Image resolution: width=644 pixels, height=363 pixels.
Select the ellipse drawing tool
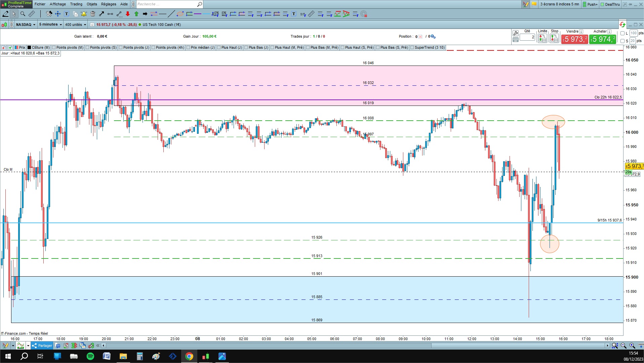(180, 14)
